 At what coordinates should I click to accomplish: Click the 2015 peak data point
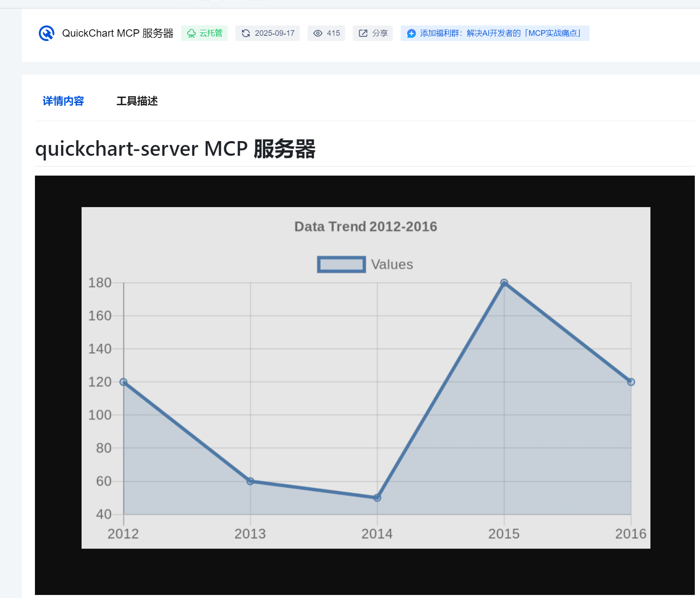click(504, 283)
